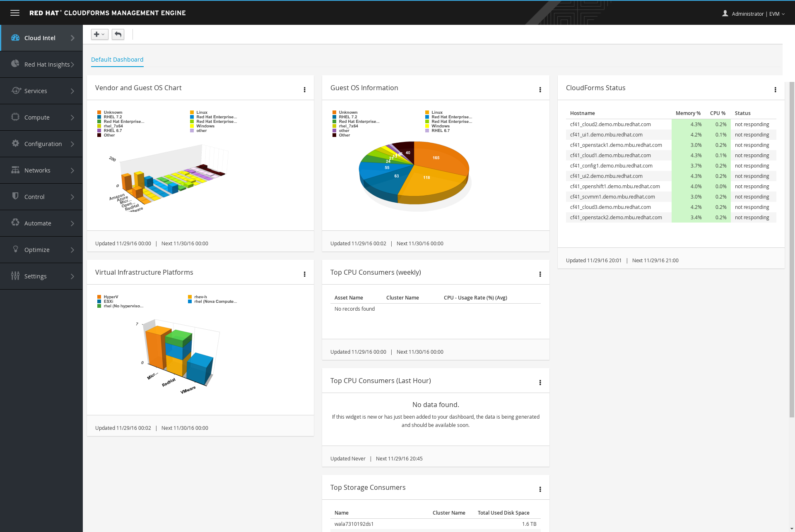This screenshot has width=795, height=532.
Task: Click the Red Hat Insights pie icon
Action: click(x=15, y=64)
